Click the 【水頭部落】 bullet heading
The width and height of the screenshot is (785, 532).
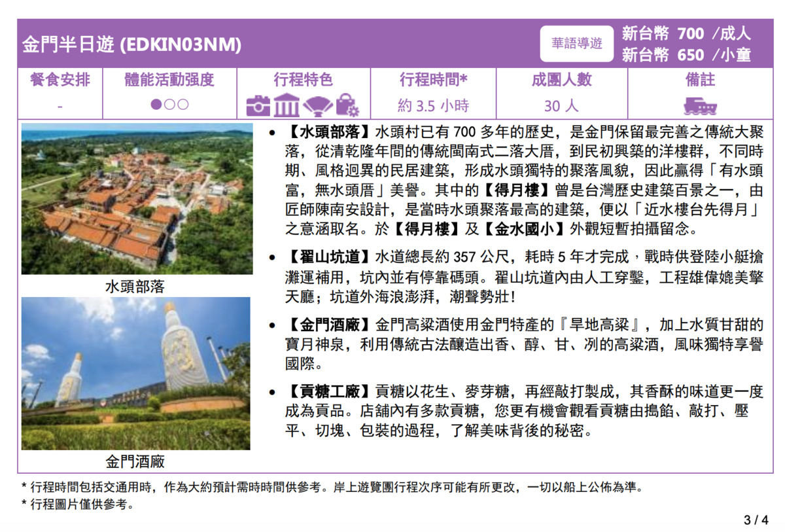(328, 133)
